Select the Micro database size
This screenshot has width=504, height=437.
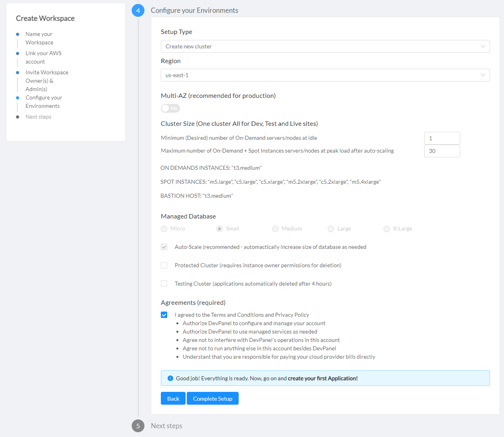(x=164, y=229)
